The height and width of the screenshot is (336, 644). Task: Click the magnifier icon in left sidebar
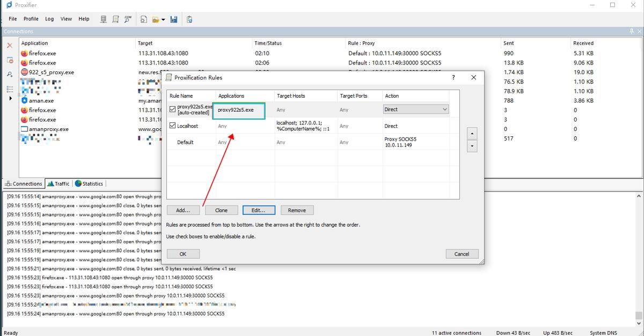[10, 74]
